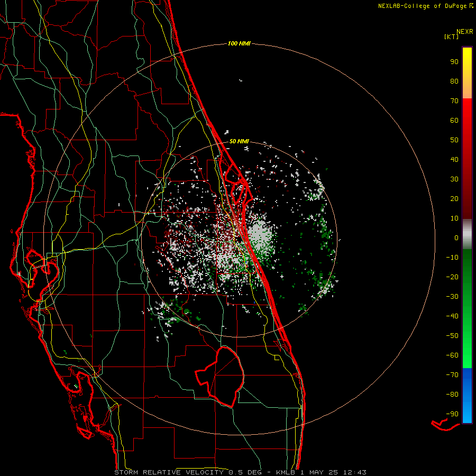
Task: Select the 80 tick label on velocity scale
Action: [454, 81]
